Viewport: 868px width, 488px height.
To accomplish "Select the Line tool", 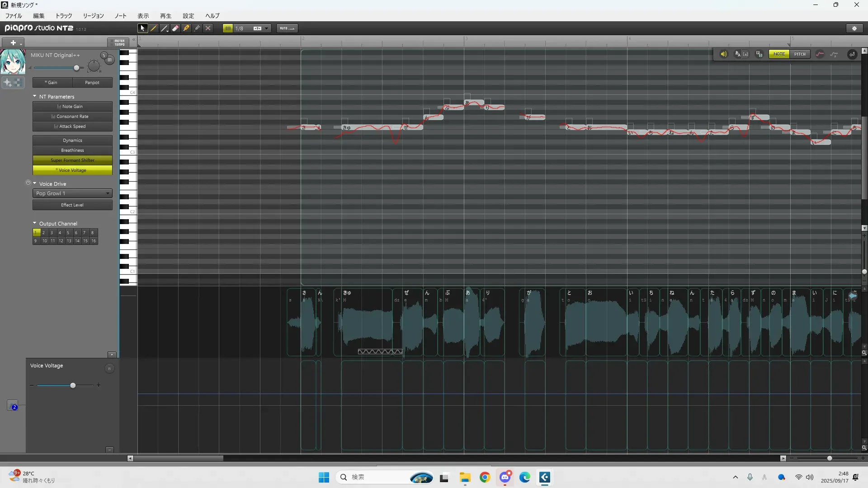I will (165, 28).
